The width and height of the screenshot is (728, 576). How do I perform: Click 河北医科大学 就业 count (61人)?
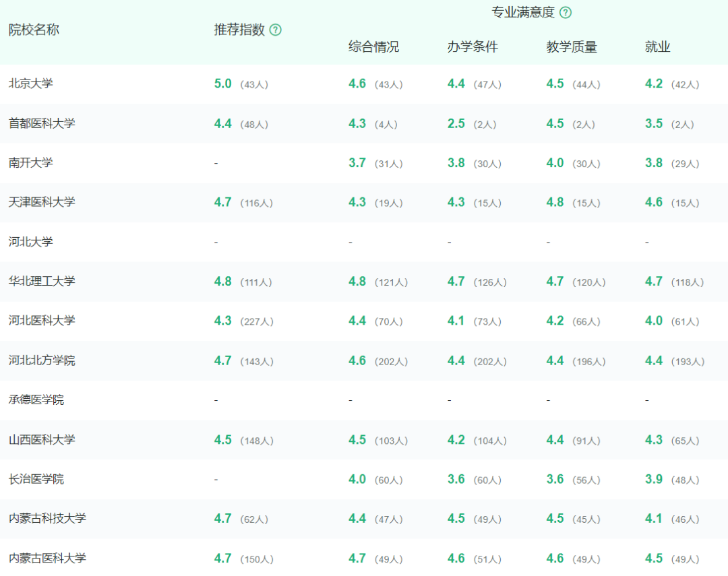686,321
